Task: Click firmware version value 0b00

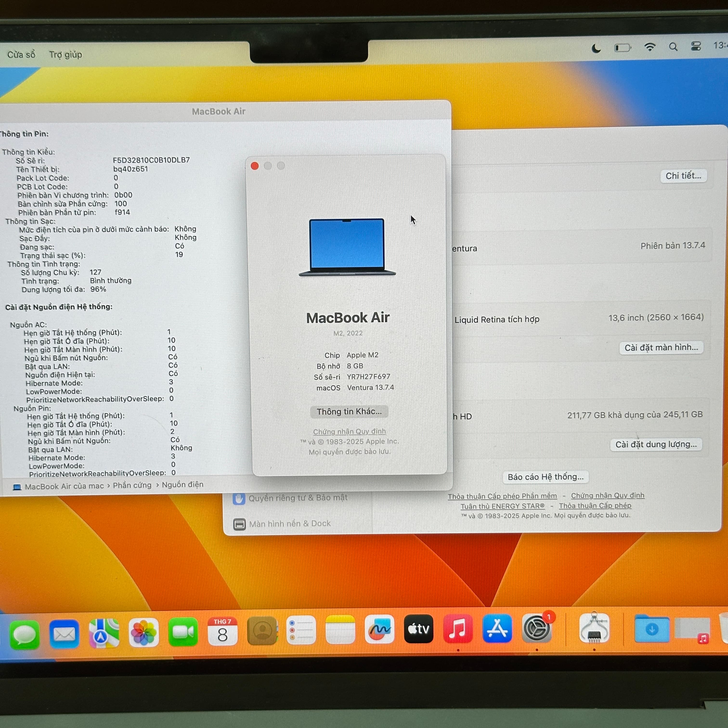Action: pyautogui.click(x=123, y=195)
